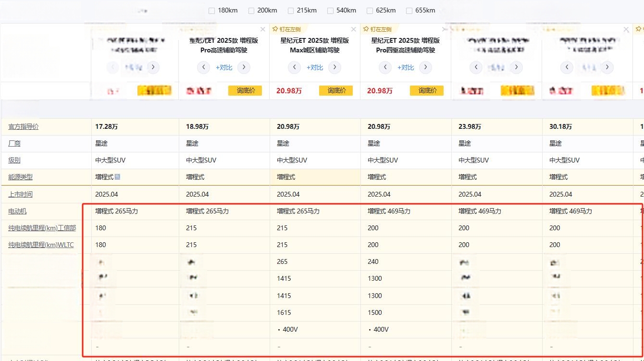This screenshot has height=361, width=644.
Task: Click previous-model arrow under Max城区辅助驾驶
Action: 295,67
